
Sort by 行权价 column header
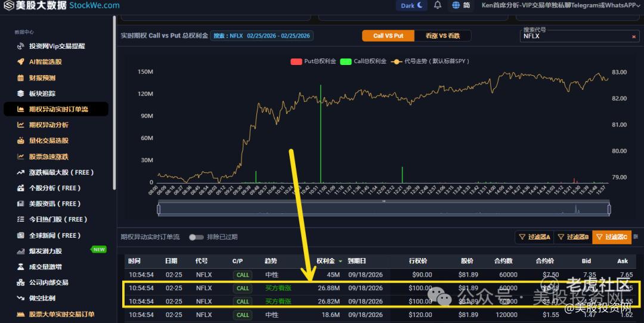(x=418, y=260)
